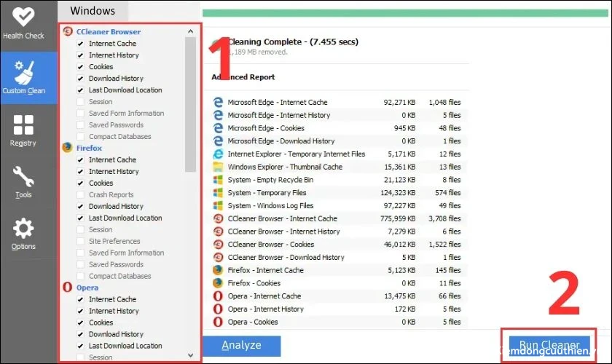Click the 92,271 KB size value

tap(399, 102)
